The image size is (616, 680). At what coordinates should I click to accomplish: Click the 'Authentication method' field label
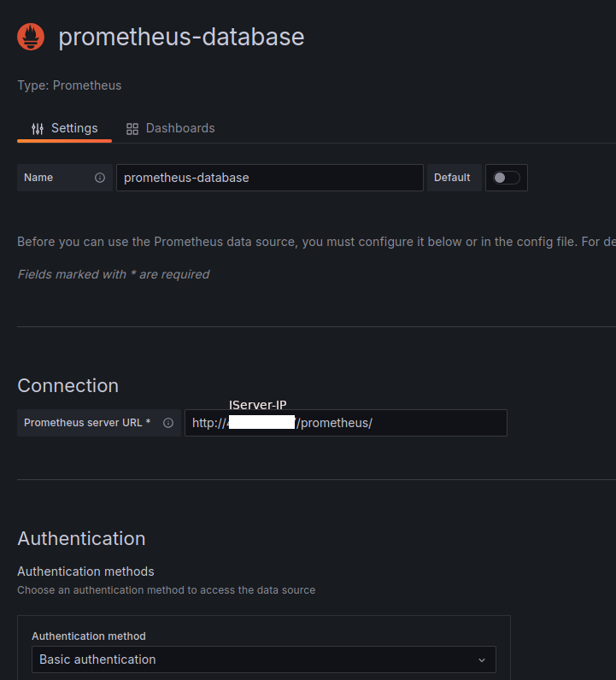pyautogui.click(x=89, y=636)
